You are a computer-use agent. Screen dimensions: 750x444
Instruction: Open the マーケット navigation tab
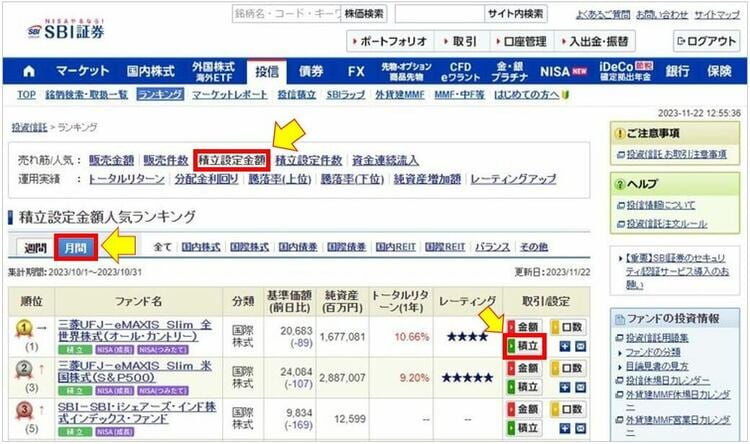[x=82, y=71]
